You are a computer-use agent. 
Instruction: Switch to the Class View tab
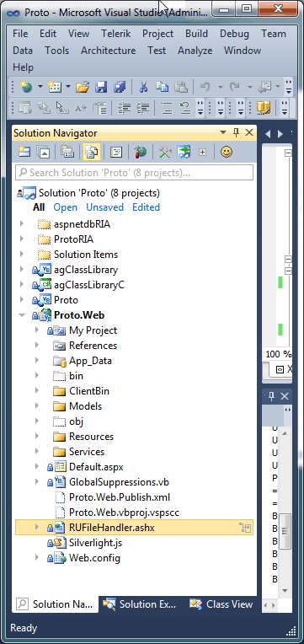[221, 604]
